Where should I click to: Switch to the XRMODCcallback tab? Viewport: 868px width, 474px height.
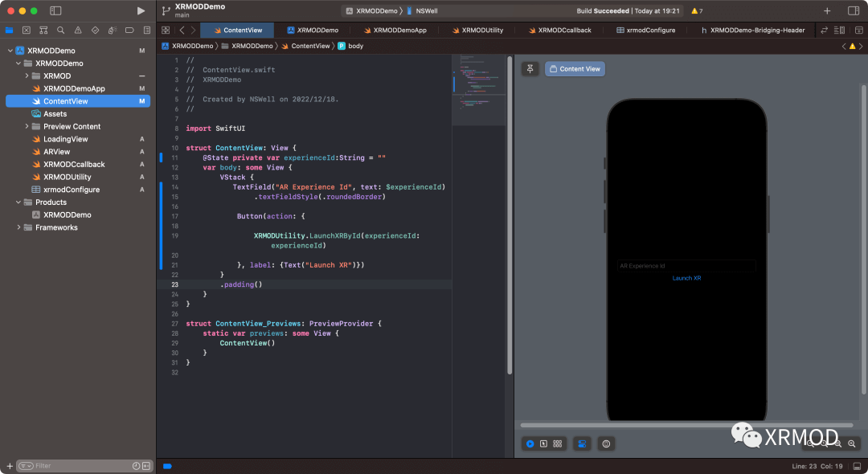tap(559, 31)
